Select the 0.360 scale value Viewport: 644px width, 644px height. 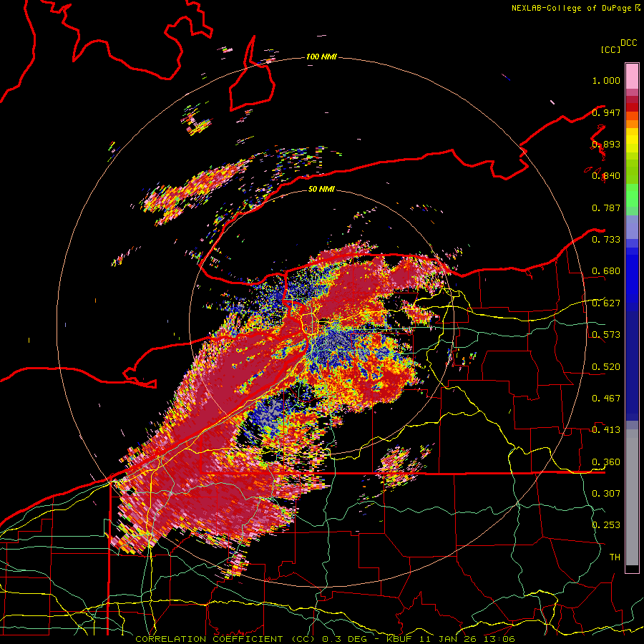(x=606, y=462)
